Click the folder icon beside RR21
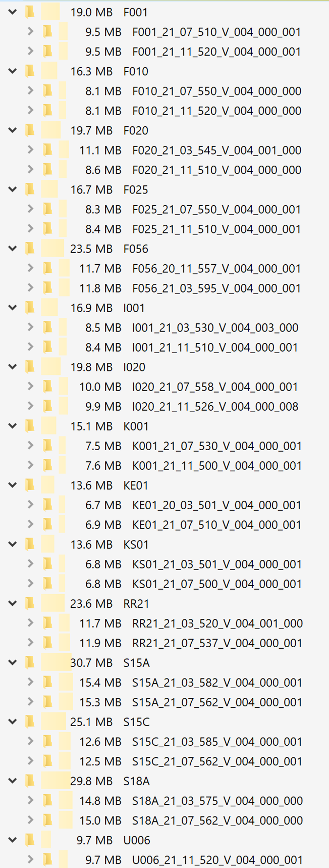Image resolution: width=329 pixels, height=868 pixels. [30, 603]
